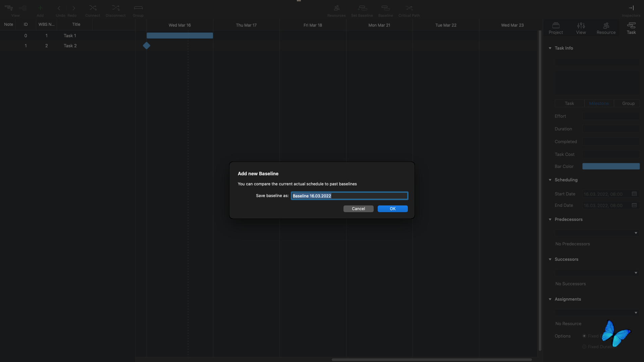Screen dimensions: 644x362
Task: Click the Disconnect tasks toolbar icon
Action: click(x=115, y=8)
